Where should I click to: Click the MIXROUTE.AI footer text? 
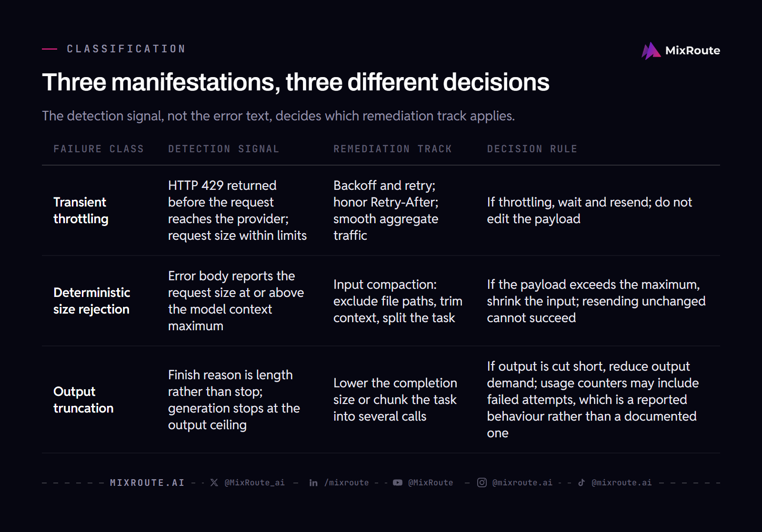(147, 483)
